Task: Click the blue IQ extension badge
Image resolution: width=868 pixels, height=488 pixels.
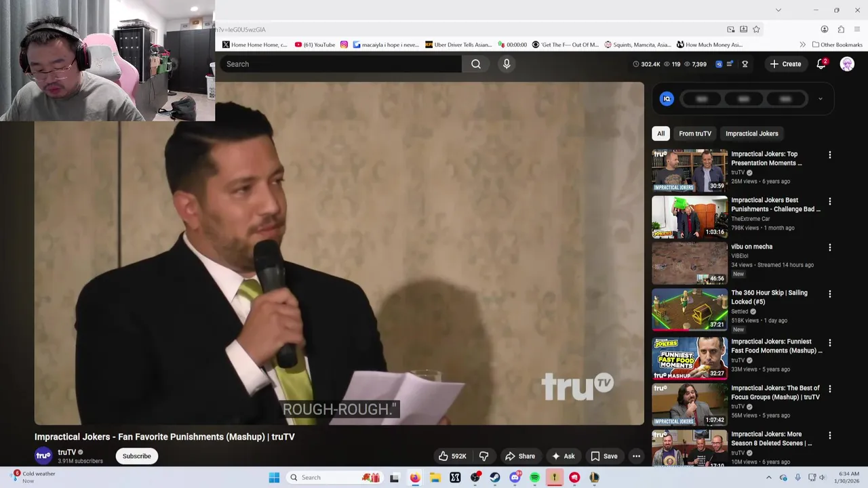Action: click(x=667, y=99)
